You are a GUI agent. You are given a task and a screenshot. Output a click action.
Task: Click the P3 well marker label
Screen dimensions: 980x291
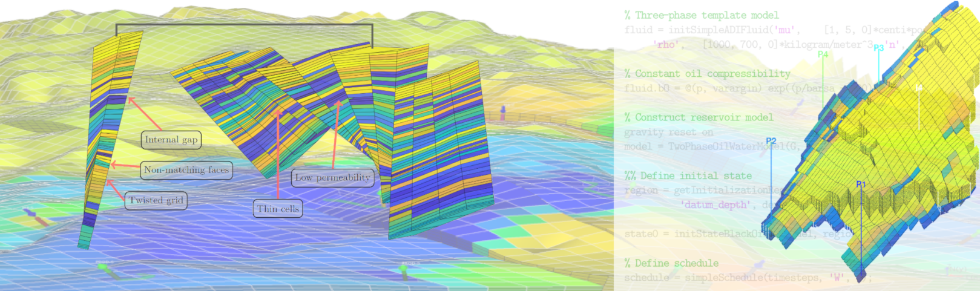click(878, 48)
